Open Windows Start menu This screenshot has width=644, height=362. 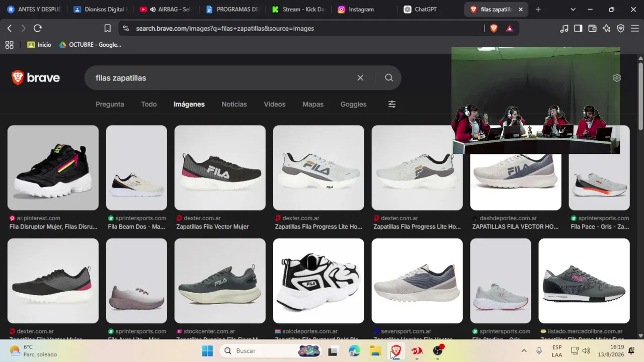pos(207,351)
